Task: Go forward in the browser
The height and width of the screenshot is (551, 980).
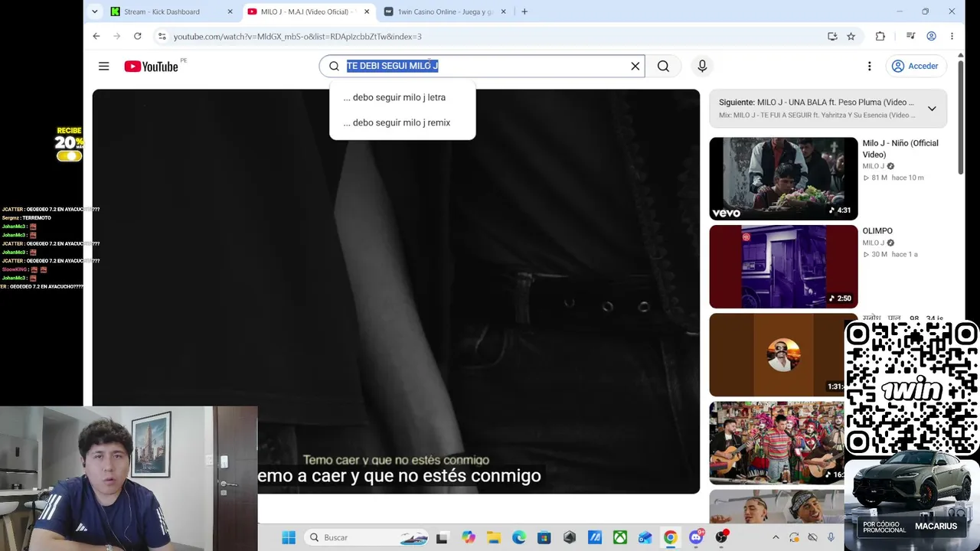Action: click(x=116, y=36)
